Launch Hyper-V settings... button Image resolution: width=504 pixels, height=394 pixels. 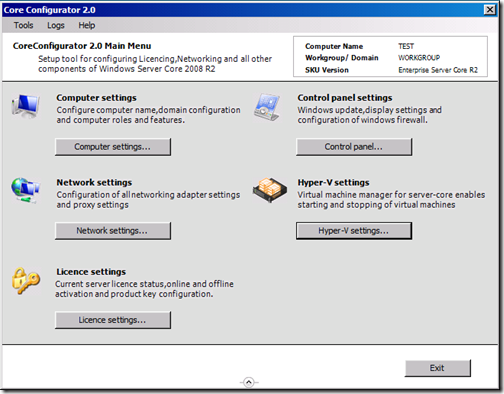pos(354,231)
